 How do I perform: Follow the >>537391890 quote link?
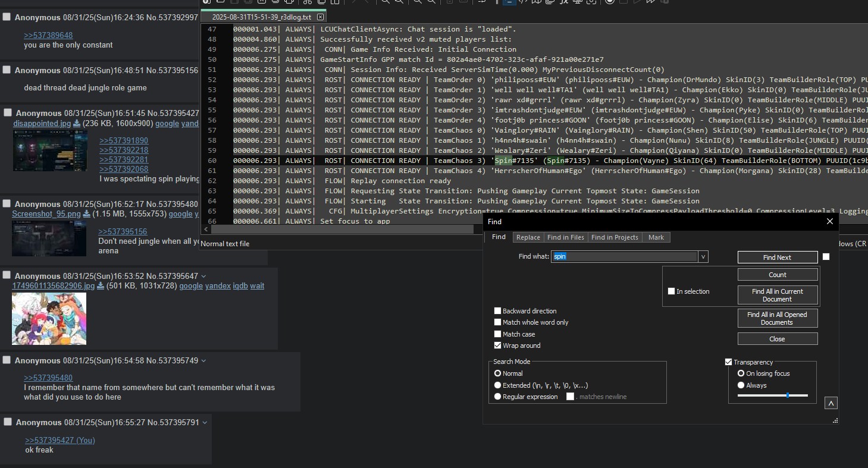click(124, 141)
